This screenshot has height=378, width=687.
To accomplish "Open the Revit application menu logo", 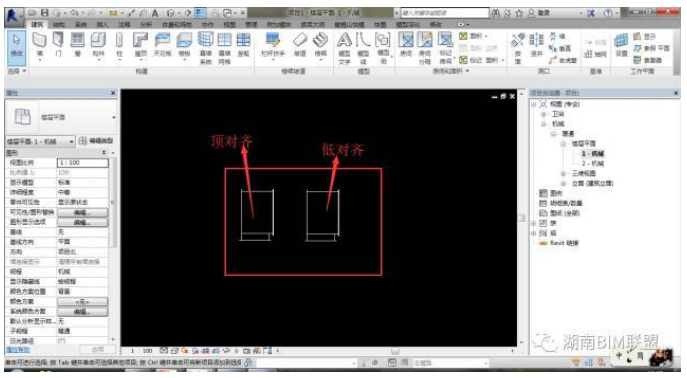I will pyautogui.click(x=13, y=15).
